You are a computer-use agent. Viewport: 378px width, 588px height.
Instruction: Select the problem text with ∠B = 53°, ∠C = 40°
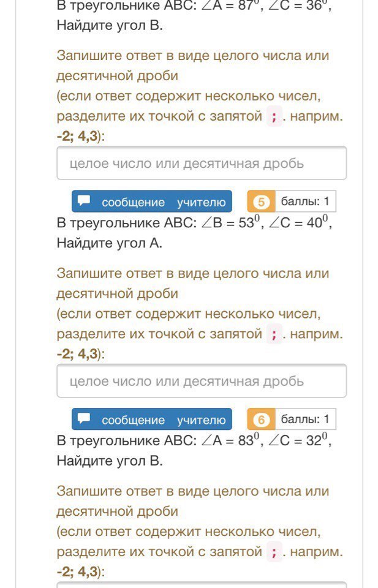coord(194,233)
